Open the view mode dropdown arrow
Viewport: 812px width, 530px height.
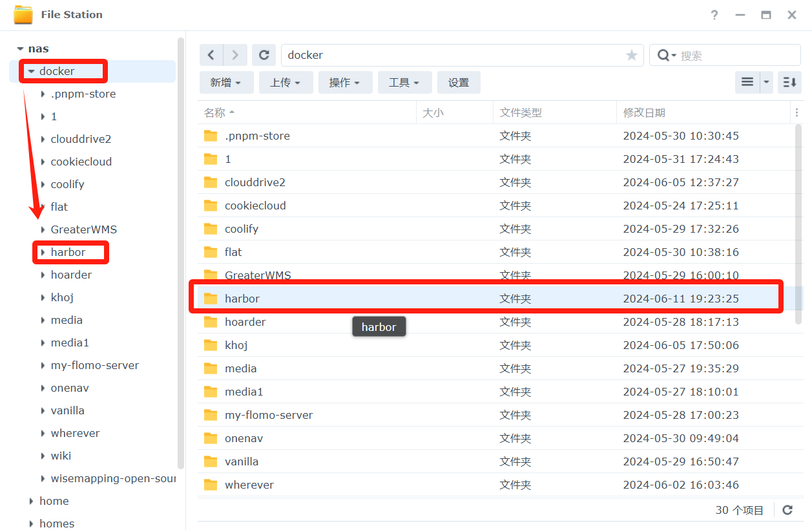[x=766, y=82]
